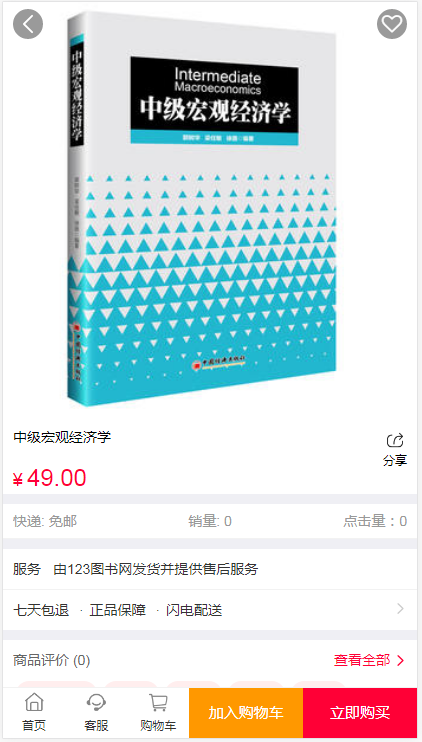Click the 闪电配送 service item

click(x=194, y=610)
